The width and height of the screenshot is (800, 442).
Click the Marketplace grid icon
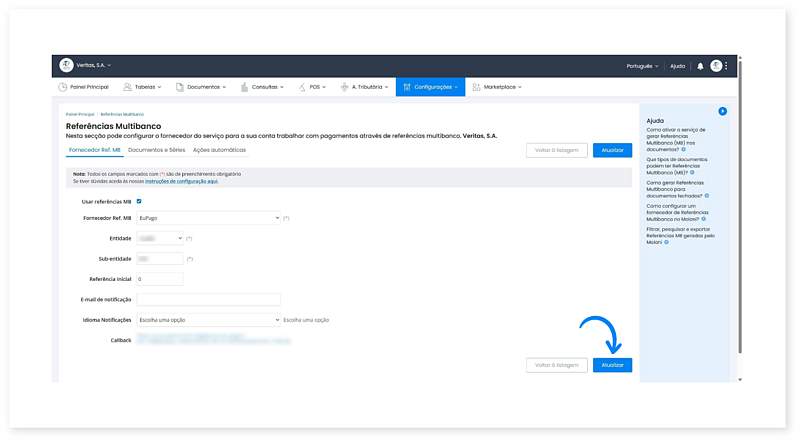coord(476,88)
